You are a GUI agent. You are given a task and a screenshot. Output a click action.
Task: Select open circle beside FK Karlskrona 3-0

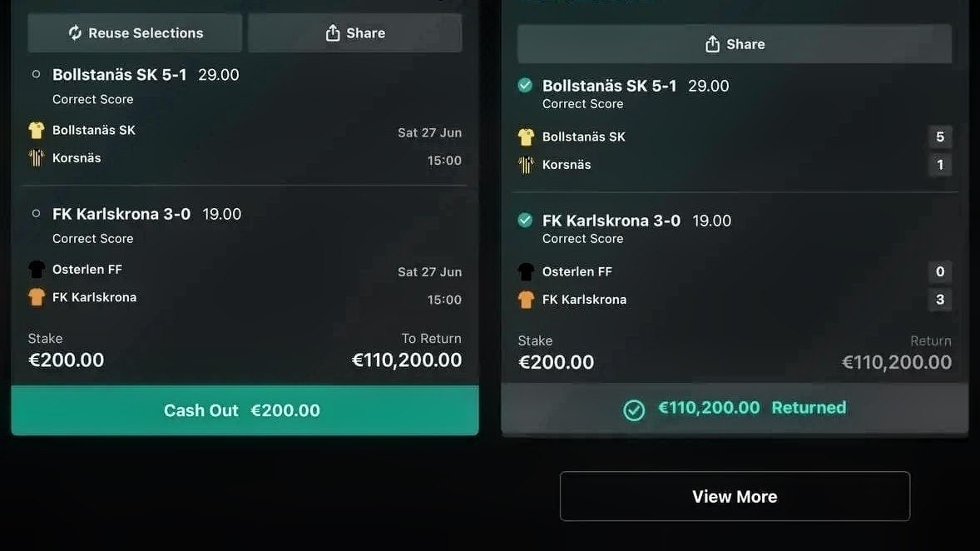coord(37,214)
